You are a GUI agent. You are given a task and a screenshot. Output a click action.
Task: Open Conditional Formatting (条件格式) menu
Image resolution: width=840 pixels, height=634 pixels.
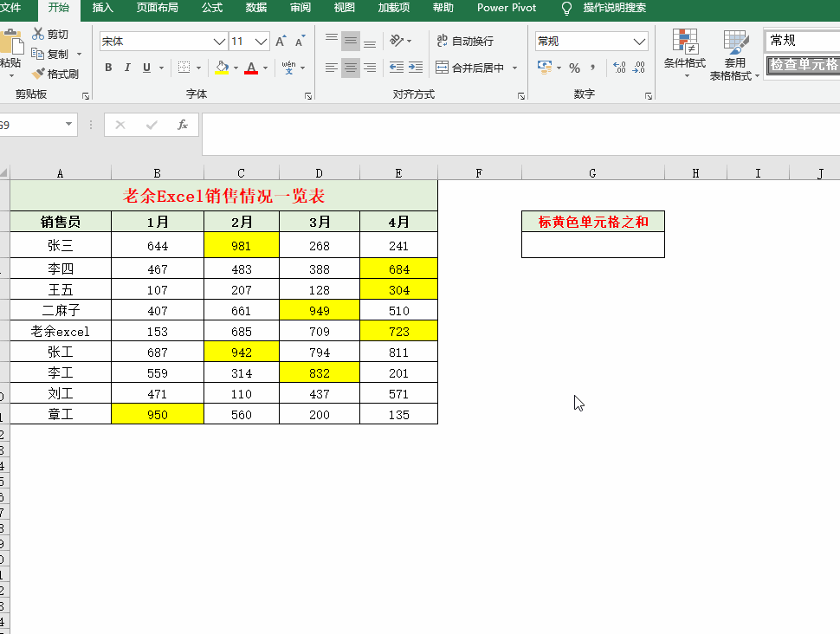[x=685, y=54]
